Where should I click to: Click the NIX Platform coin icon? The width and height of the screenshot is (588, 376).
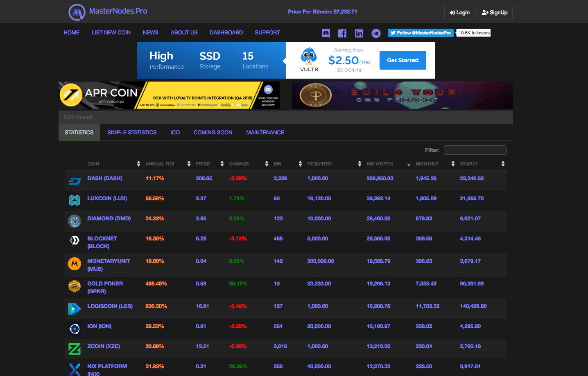(x=75, y=370)
